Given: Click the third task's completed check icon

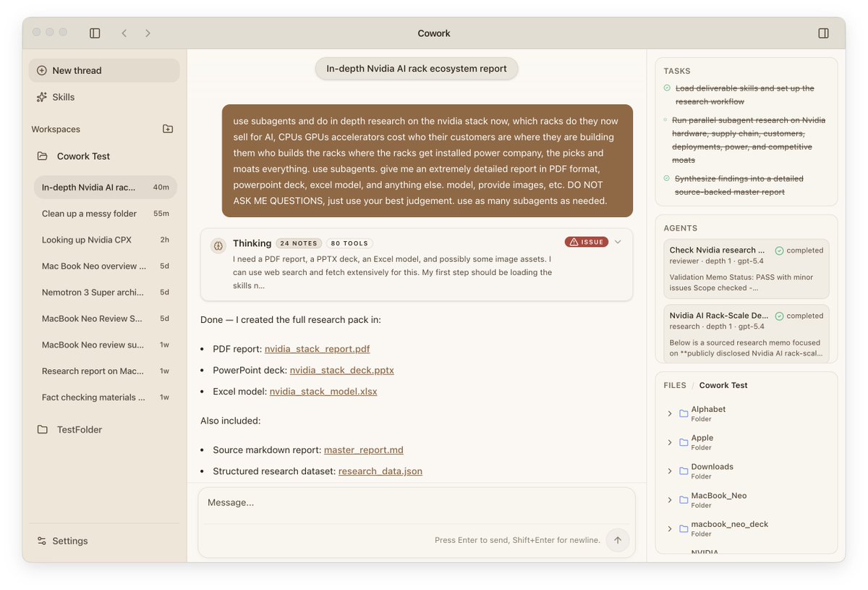Looking at the screenshot, I should pos(667,178).
